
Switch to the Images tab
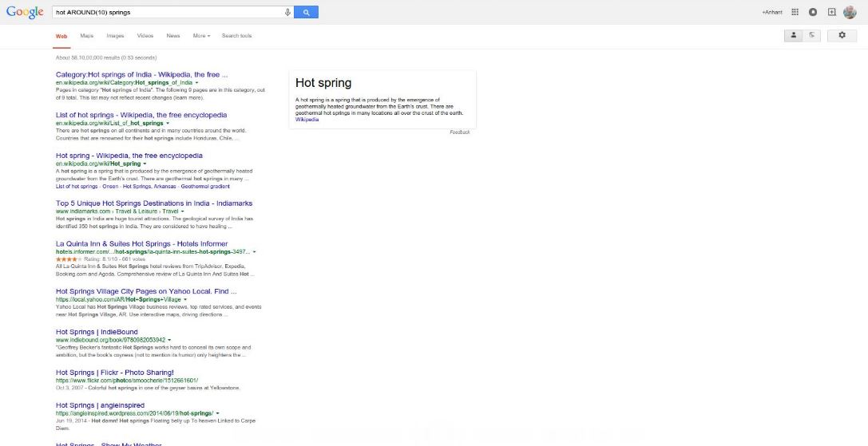[115, 36]
